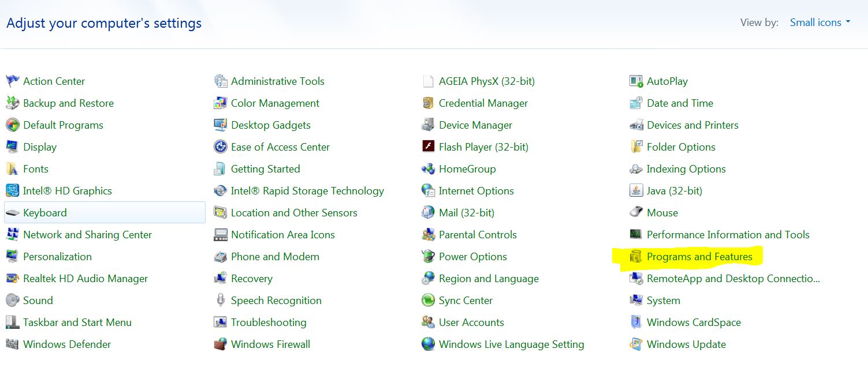Open Getting Started link
The image size is (868, 390).
point(266,169)
